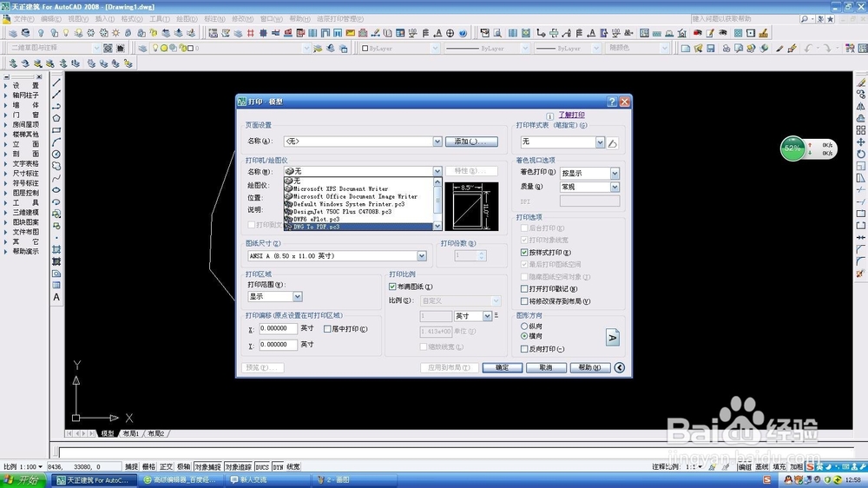
Task: Switch to the 布局1 layout tab
Action: [x=131, y=433]
